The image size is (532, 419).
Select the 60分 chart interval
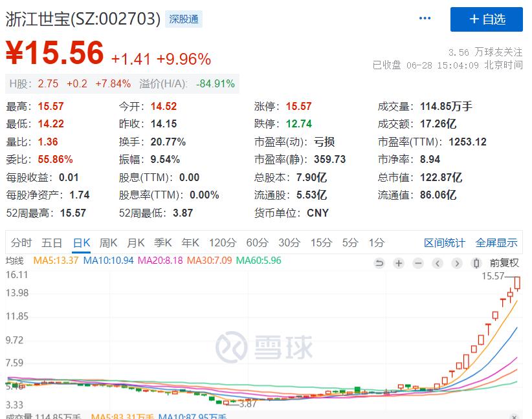[257, 242]
